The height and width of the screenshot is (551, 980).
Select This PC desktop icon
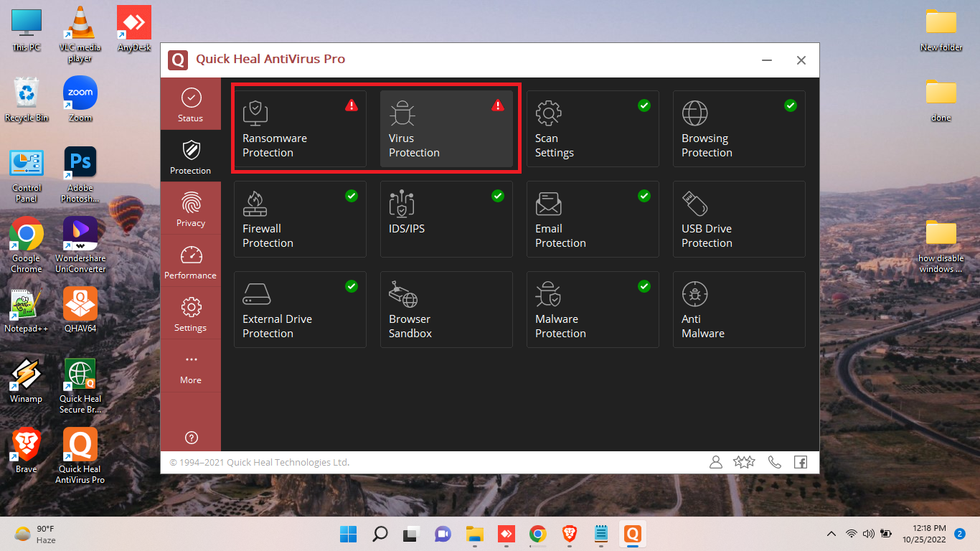click(x=27, y=30)
